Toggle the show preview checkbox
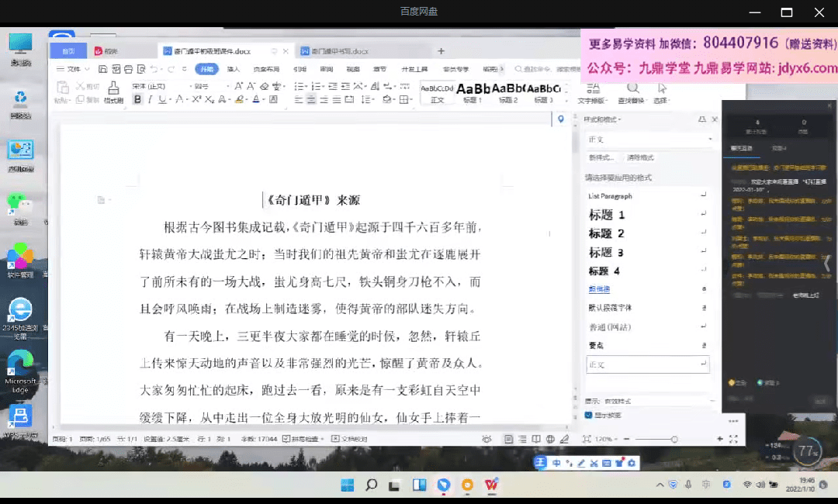The image size is (838, 504). coord(588,416)
